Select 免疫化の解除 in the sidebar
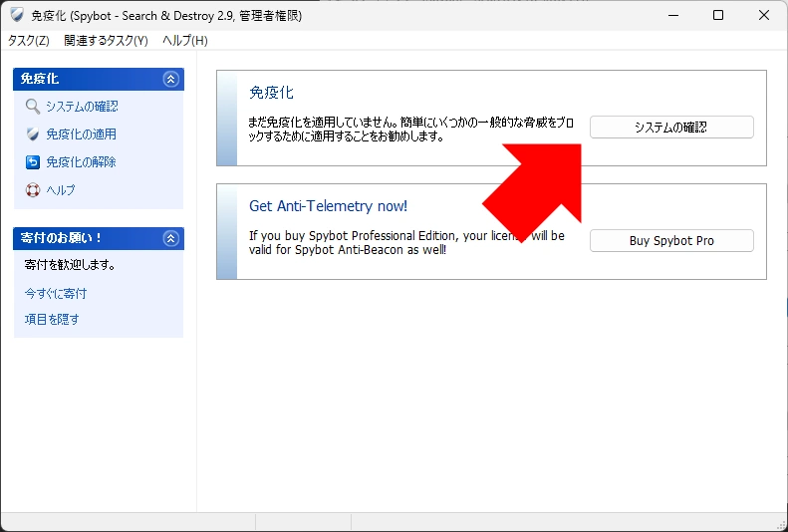This screenshot has height=532, width=788. click(x=81, y=162)
